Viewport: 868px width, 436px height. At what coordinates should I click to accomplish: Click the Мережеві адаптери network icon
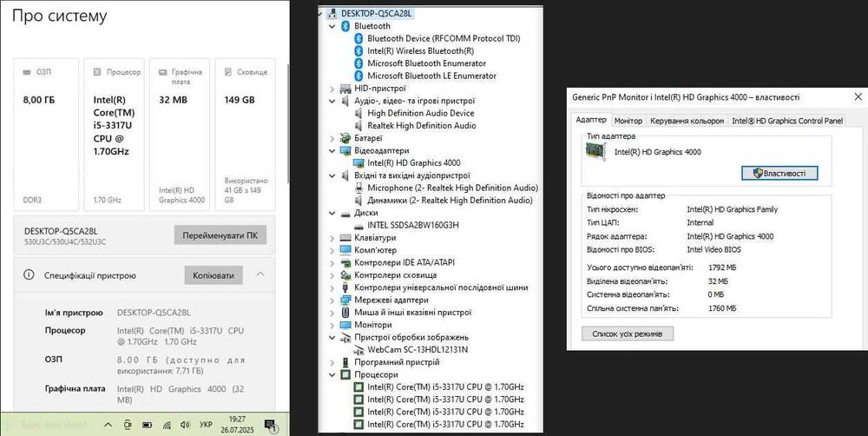345,301
